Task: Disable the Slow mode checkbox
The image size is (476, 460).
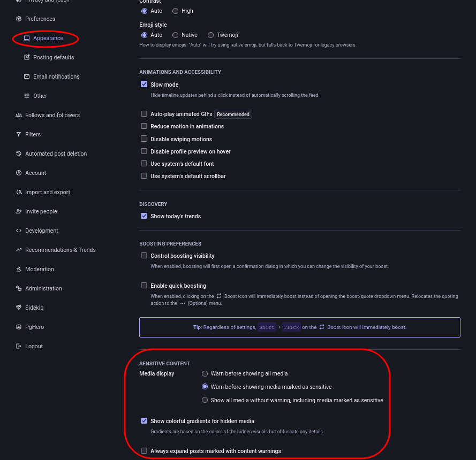Action: point(144,85)
